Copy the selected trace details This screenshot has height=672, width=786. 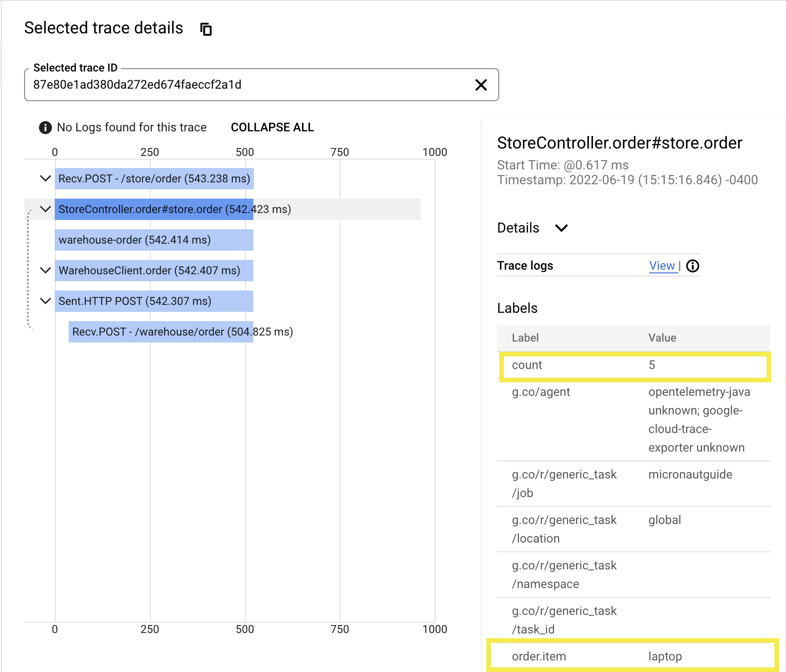click(206, 29)
